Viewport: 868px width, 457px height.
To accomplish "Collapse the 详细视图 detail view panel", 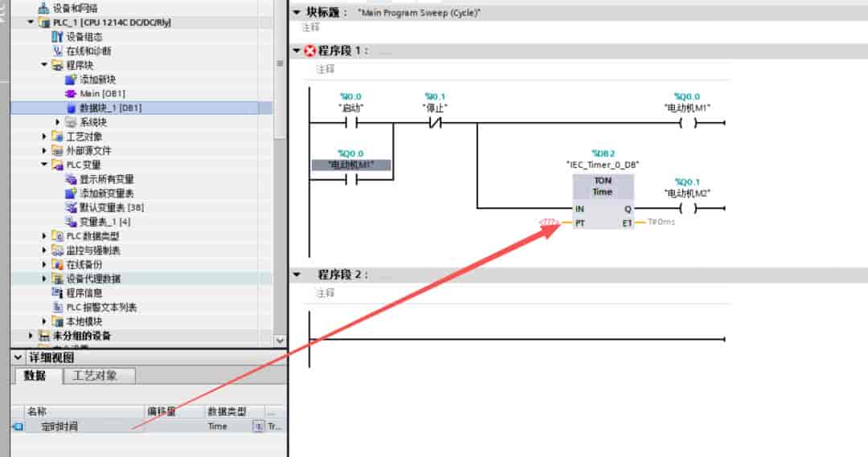I will (x=18, y=357).
